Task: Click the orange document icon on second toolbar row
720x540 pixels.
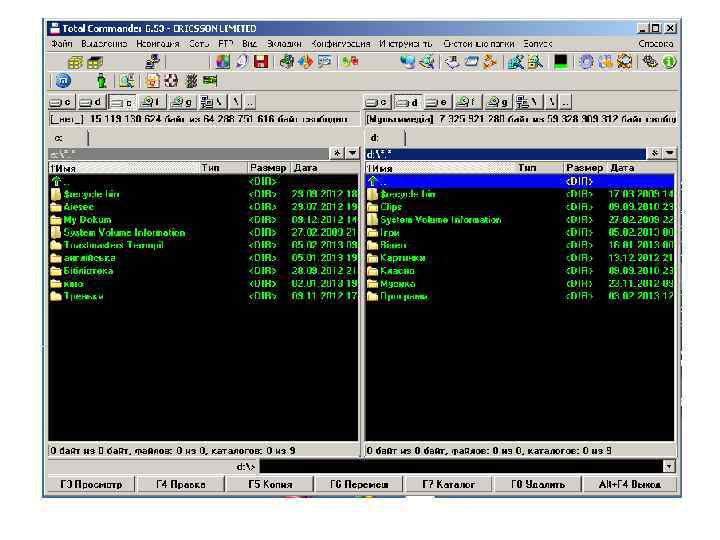Action: pos(152,81)
